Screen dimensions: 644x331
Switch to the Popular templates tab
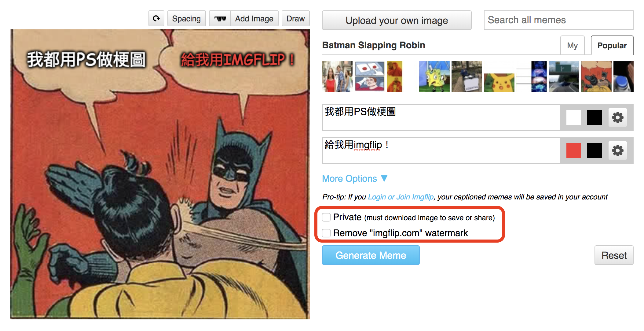click(612, 46)
